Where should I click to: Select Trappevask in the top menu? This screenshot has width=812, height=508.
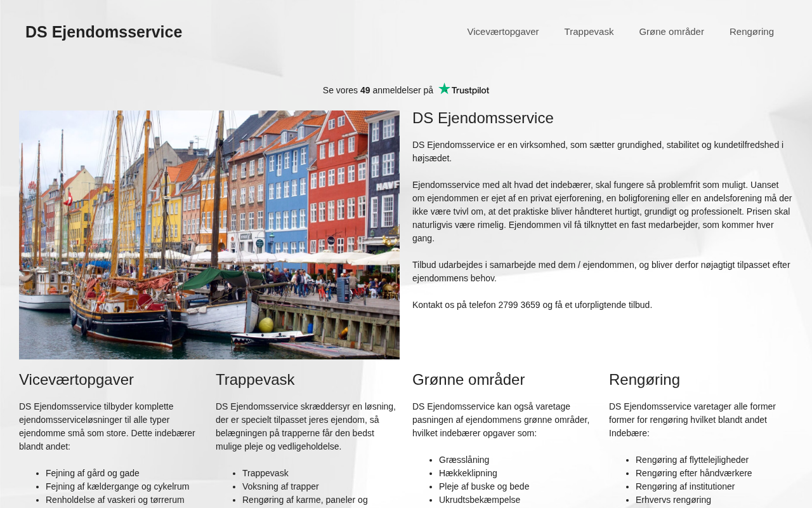click(589, 32)
